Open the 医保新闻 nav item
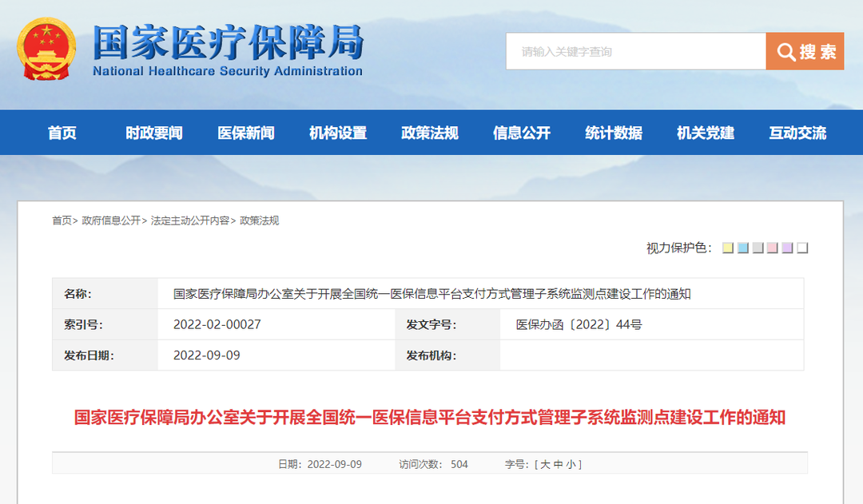This screenshot has height=504, width=863. (246, 133)
